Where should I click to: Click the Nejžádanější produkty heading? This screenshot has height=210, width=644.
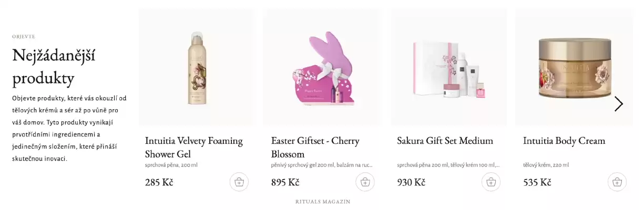click(54, 67)
